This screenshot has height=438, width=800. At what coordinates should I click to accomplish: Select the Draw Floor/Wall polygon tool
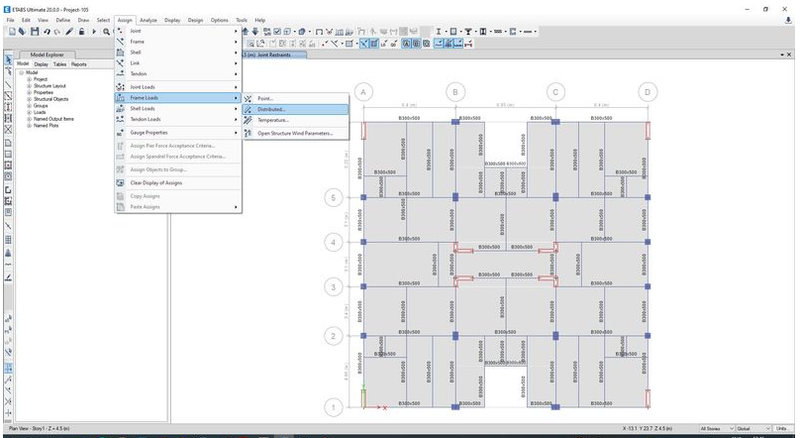pyautogui.click(x=8, y=143)
